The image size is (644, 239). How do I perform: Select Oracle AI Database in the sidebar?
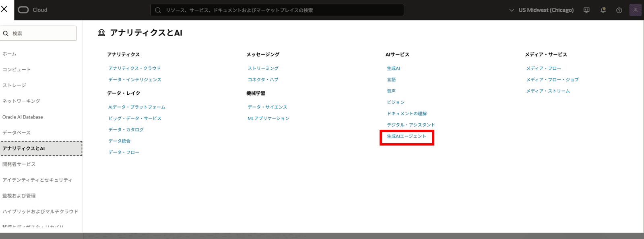pos(23,117)
